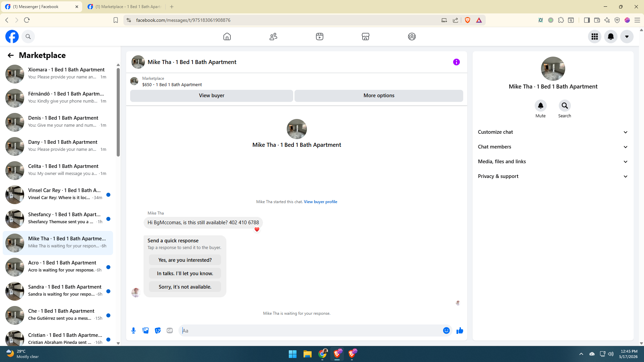Send quick reply 'In talks. I'll let you know.'

tap(185, 274)
